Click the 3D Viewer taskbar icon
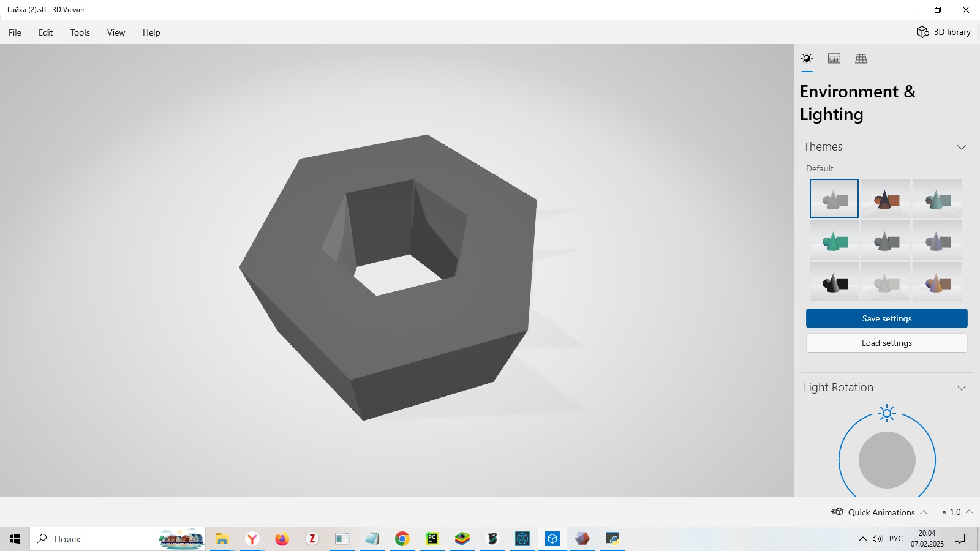The width and height of the screenshot is (980, 551). pos(552,539)
